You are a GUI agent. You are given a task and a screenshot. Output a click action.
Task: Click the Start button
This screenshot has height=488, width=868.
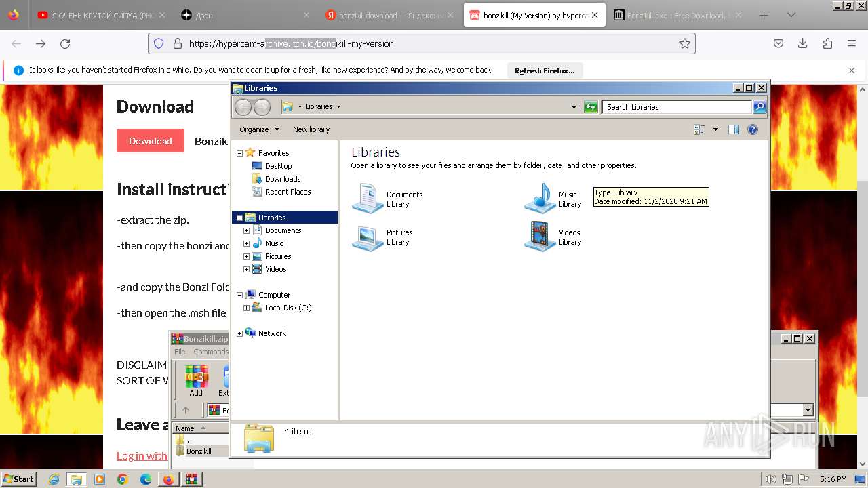click(x=19, y=479)
